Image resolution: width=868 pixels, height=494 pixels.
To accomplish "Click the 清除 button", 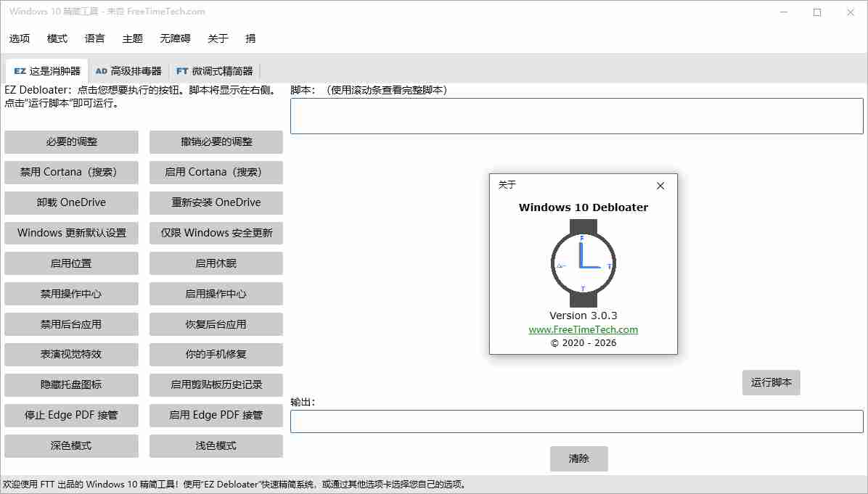I will [x=579, y=458].
